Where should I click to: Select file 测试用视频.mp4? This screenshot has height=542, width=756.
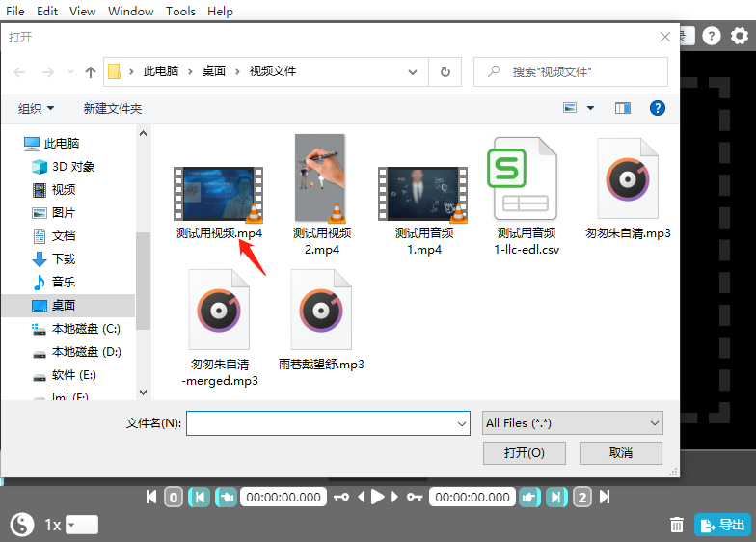click(x=219, y=203)
